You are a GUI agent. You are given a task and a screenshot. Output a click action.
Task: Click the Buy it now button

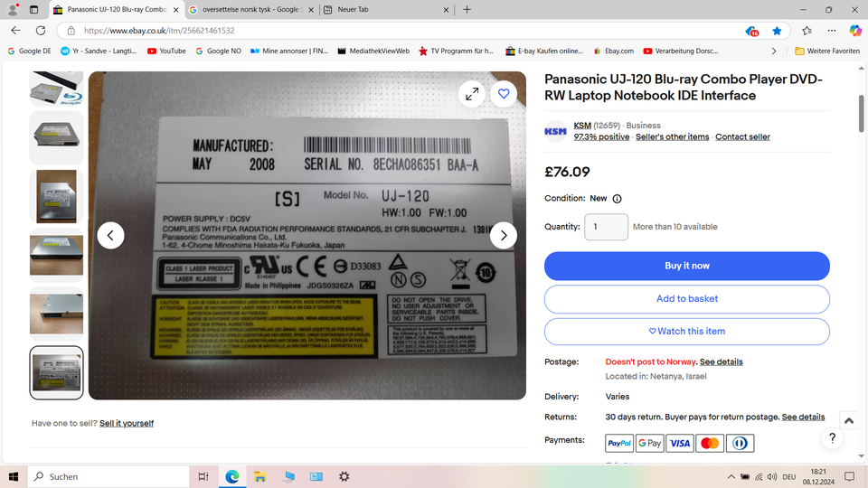686,266
